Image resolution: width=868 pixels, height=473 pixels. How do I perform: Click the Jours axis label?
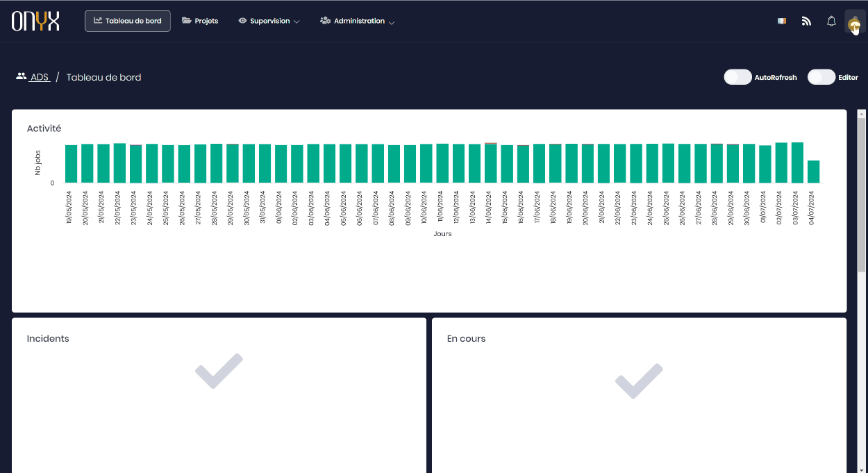point(442,234)
